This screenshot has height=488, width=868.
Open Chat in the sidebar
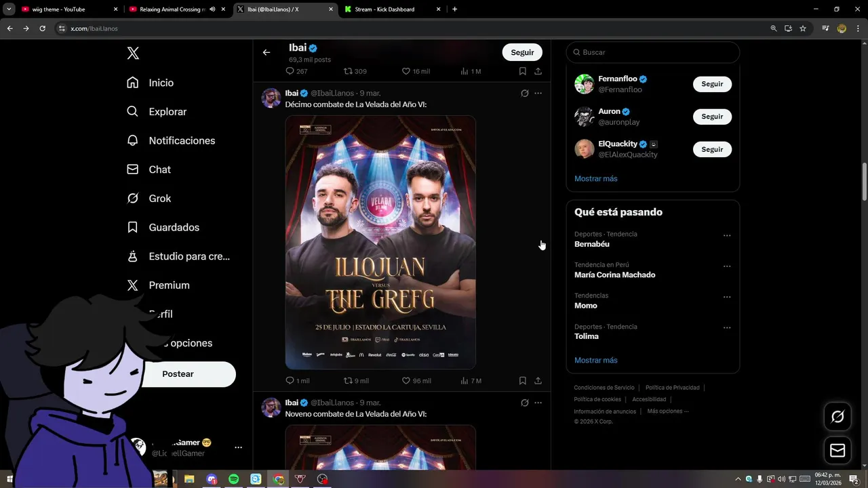[149, 169]
